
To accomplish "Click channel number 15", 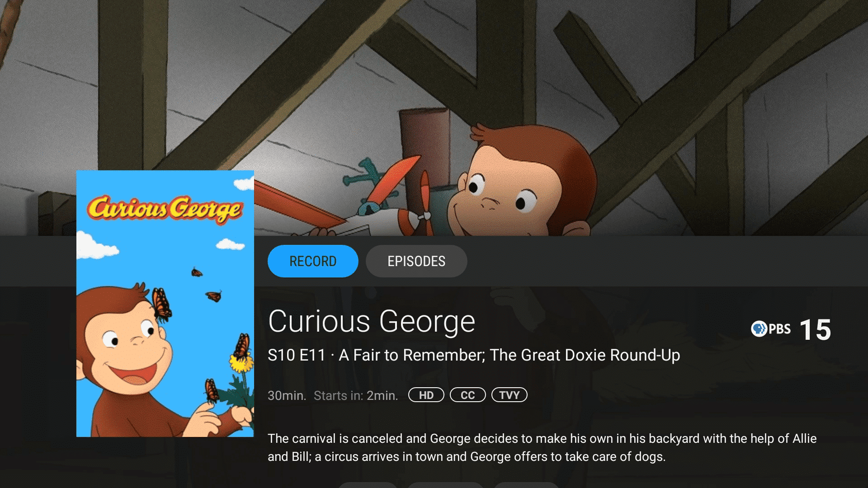I will [816, 330].
